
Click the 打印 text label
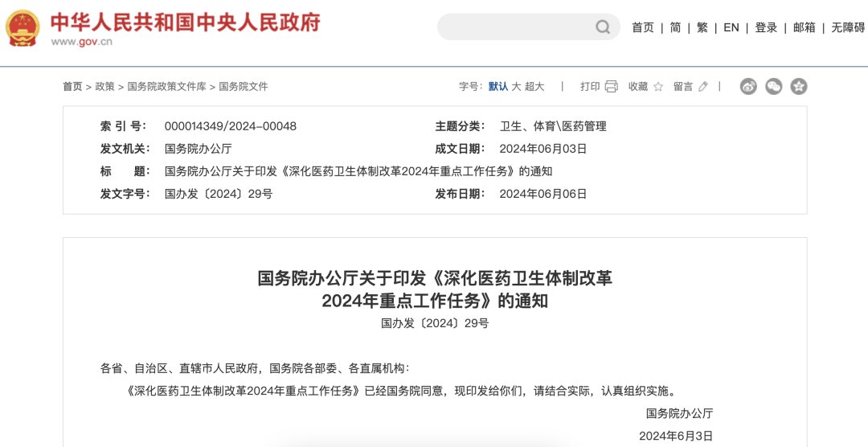(x=590, y=86)
